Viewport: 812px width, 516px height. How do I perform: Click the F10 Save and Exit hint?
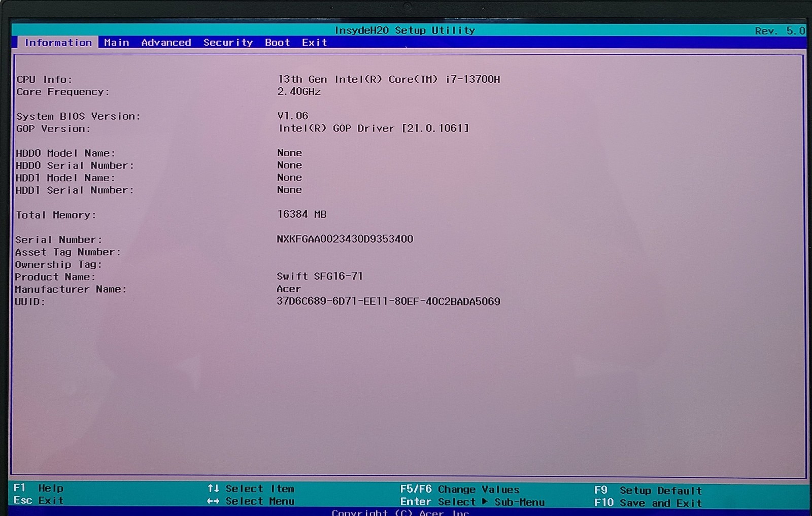(x=648, y=503)
